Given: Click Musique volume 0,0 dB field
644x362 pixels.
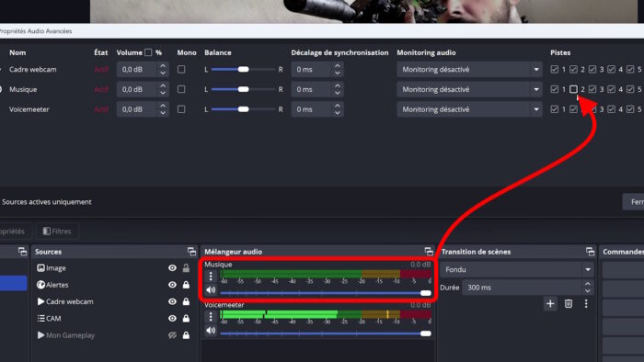Looking at the screenshot, I should pos(138,89).
